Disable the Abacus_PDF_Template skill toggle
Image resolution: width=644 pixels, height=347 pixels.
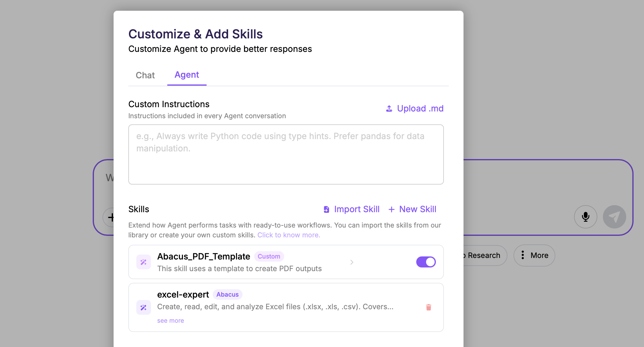coord(426,262)
